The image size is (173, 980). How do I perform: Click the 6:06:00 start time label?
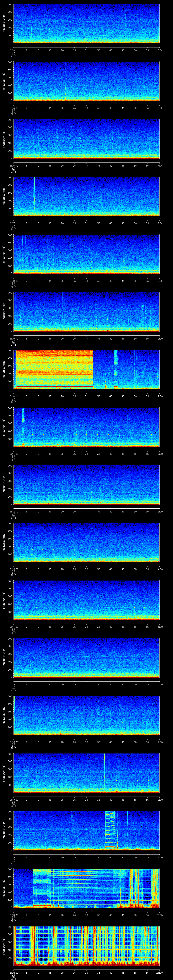pos(14,166)
